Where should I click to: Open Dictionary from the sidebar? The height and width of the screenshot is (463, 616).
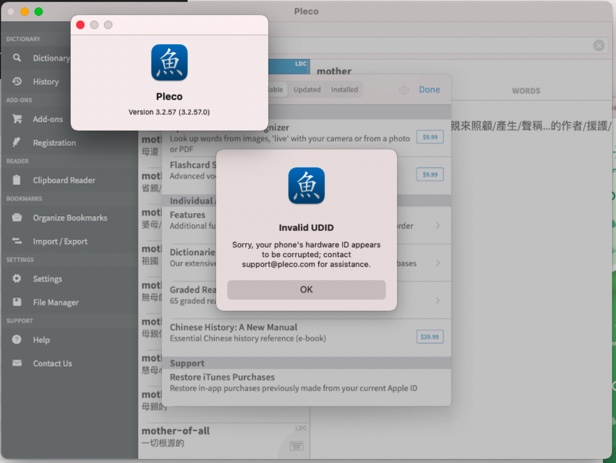[51, 58]
